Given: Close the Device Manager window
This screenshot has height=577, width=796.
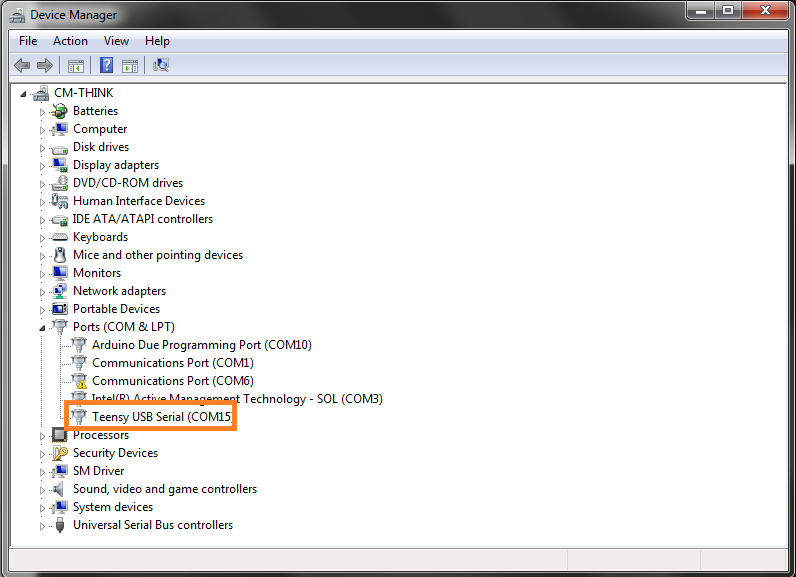Looking at the screenshot, I should (x=766, y=10).
